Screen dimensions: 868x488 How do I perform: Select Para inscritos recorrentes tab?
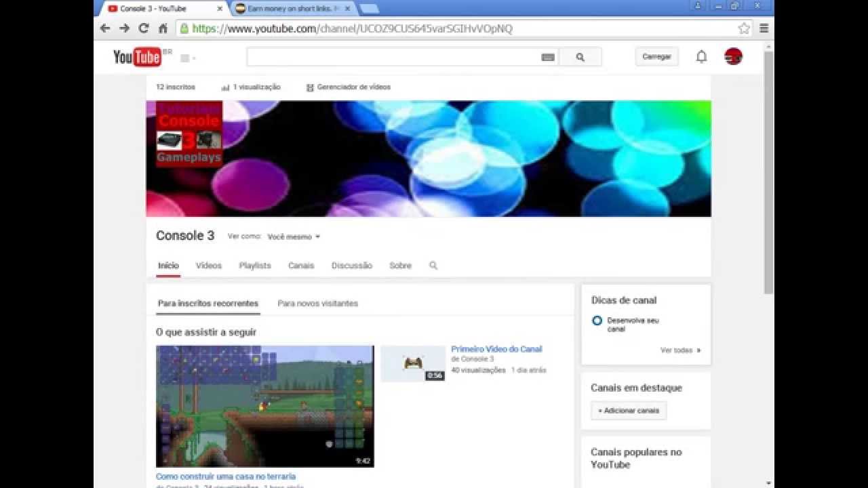(x=208, y=304)
